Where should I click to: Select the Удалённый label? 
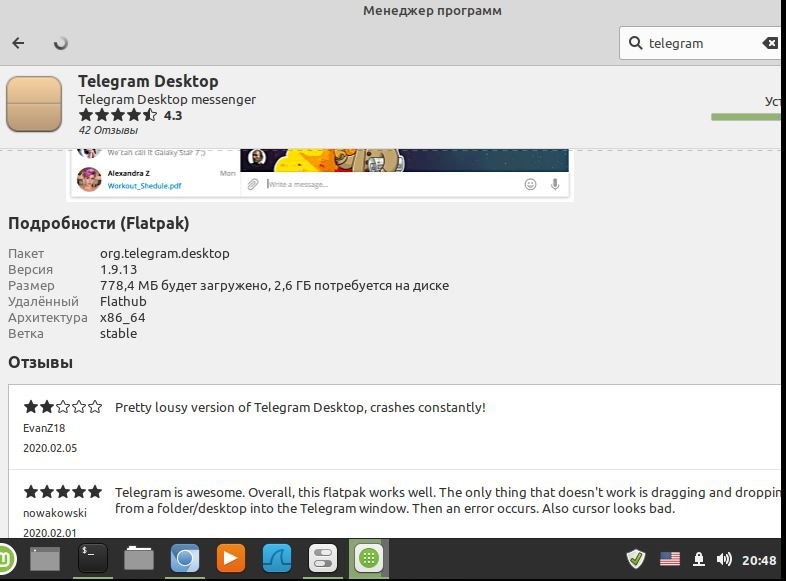point(43,302)
